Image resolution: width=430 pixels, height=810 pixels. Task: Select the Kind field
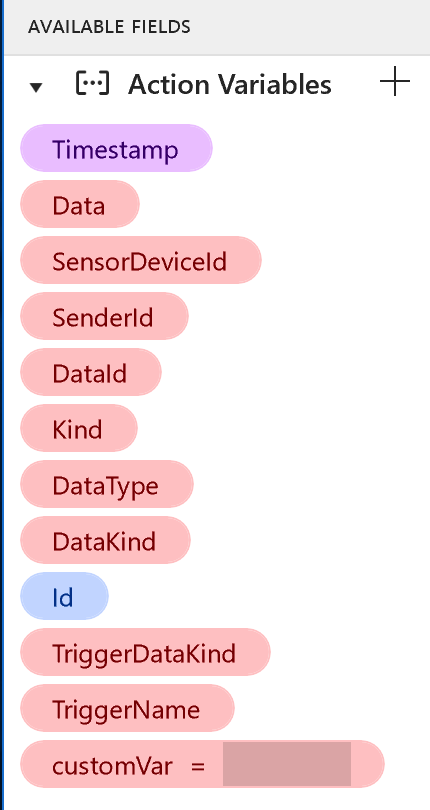click(79, 428)
